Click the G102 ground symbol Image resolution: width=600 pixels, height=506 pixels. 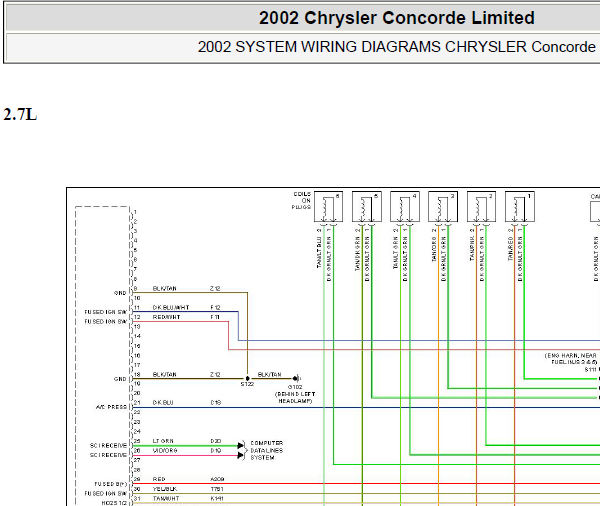click(x=297, y=378)
